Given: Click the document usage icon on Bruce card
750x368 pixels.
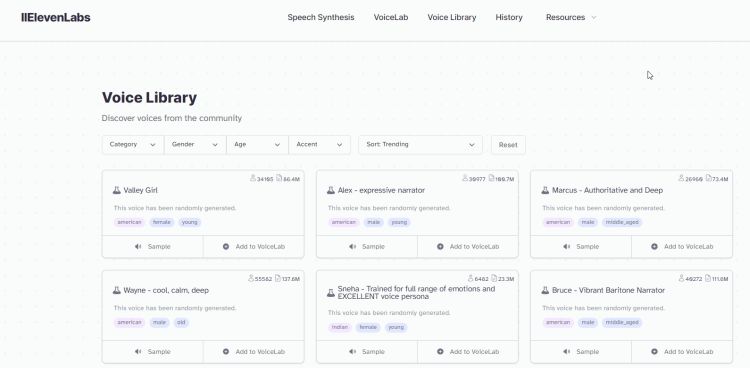Looking at the screenshot, I should pos(708,279).
